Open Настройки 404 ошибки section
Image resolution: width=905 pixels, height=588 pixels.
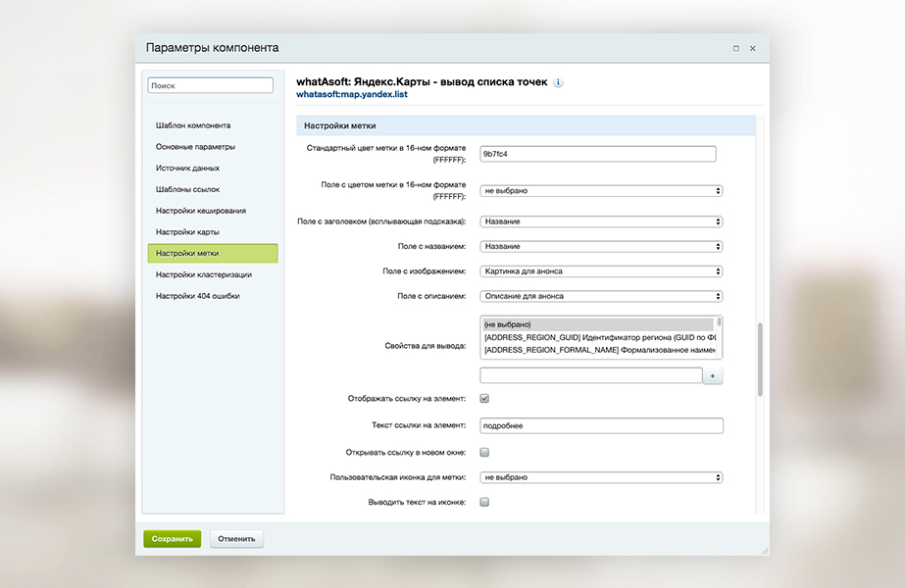tap(197, 296)
